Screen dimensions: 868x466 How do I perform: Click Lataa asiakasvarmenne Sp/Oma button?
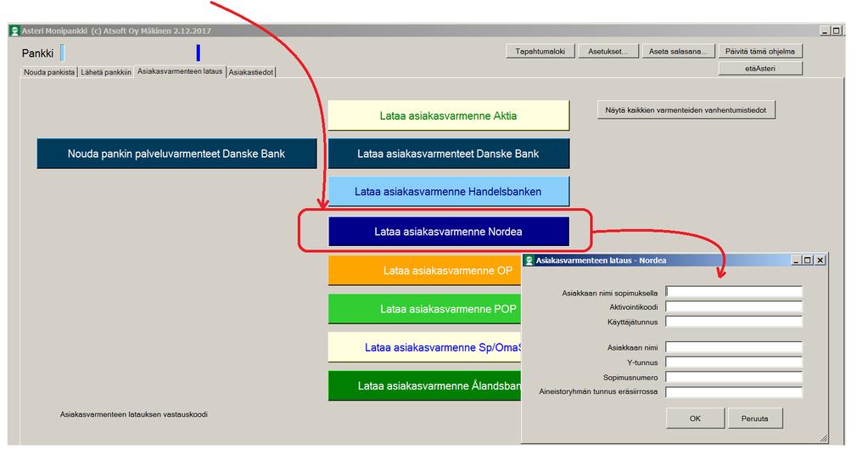(x=425, y=347)
